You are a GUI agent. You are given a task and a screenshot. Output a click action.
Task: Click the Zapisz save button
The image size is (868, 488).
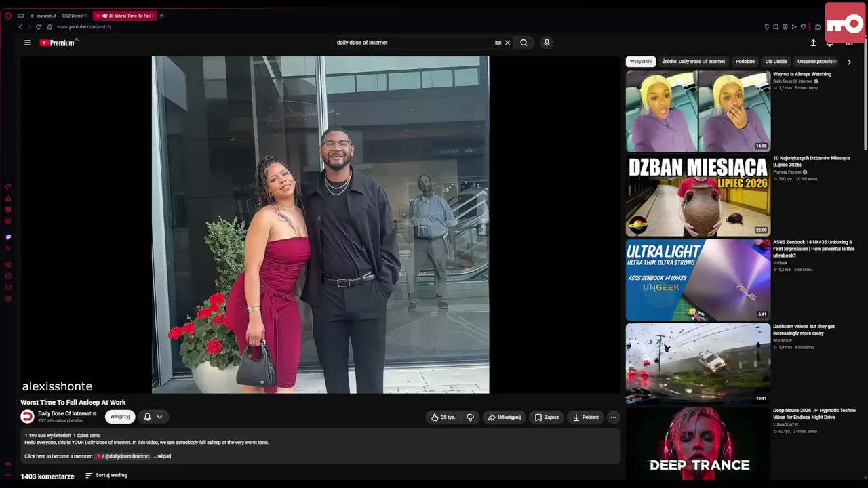(547, 418)
